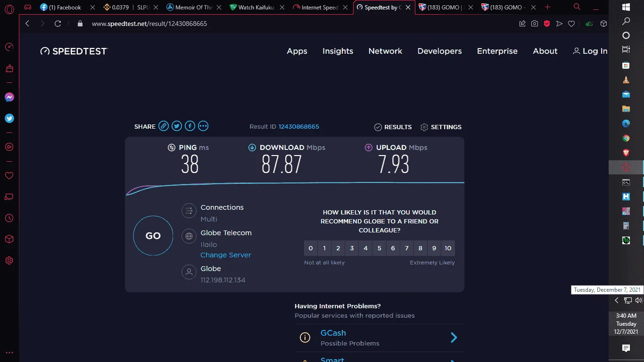
Task: Open more share options ellipsis icon
Action: (x=203, y=126)
